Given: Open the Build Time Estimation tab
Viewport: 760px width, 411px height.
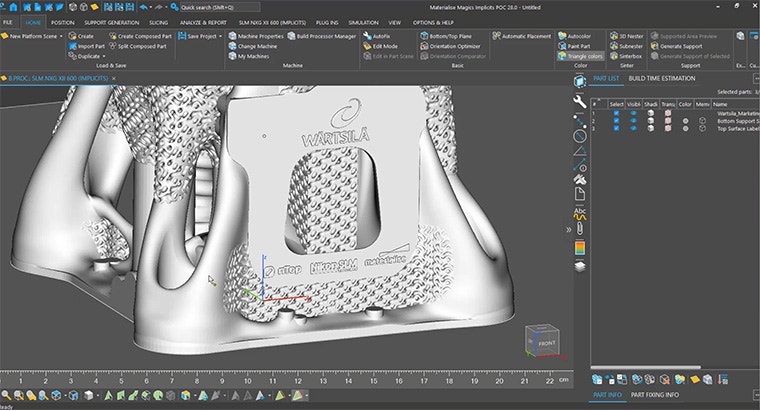Looking at the screenshot, I should point(661,78).
